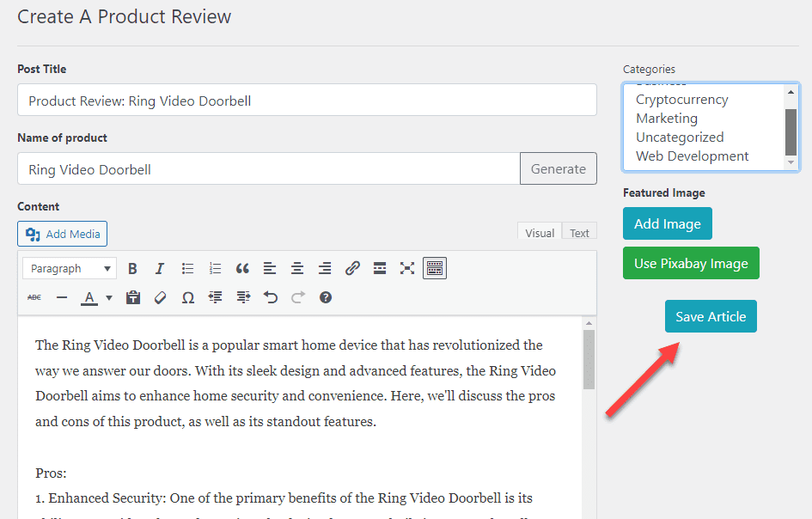Select the Web Development category
Screen dimensions: 812x519
(x=693, y=156)
